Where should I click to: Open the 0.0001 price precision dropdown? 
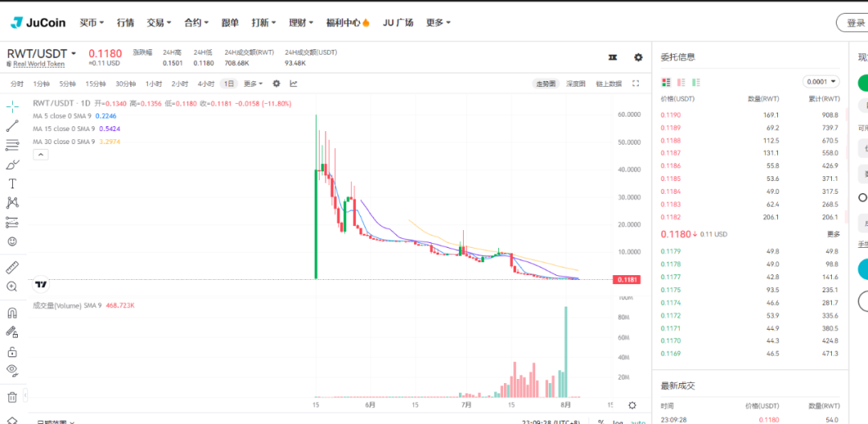tap(821, 81)
